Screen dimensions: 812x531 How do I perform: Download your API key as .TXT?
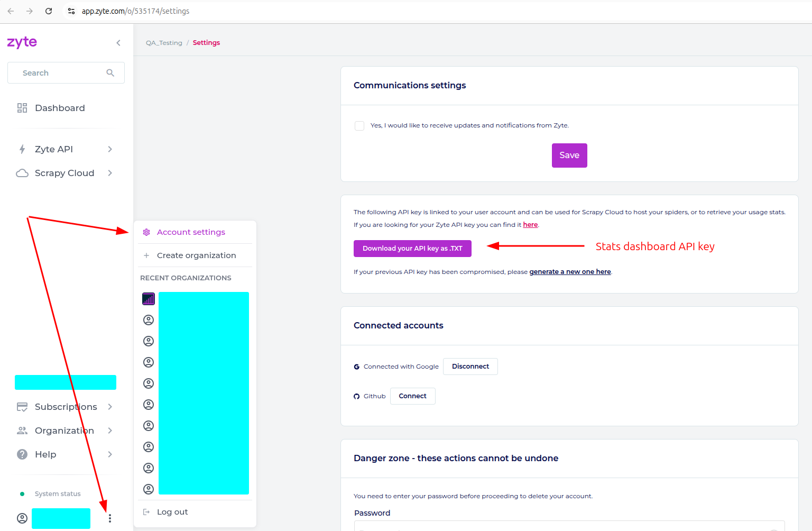412,249
